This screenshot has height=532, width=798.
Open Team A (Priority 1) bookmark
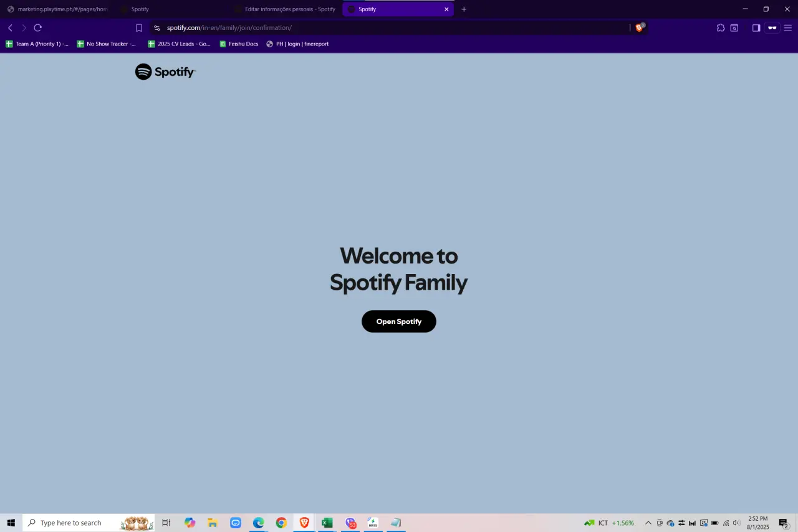(37, 44)
